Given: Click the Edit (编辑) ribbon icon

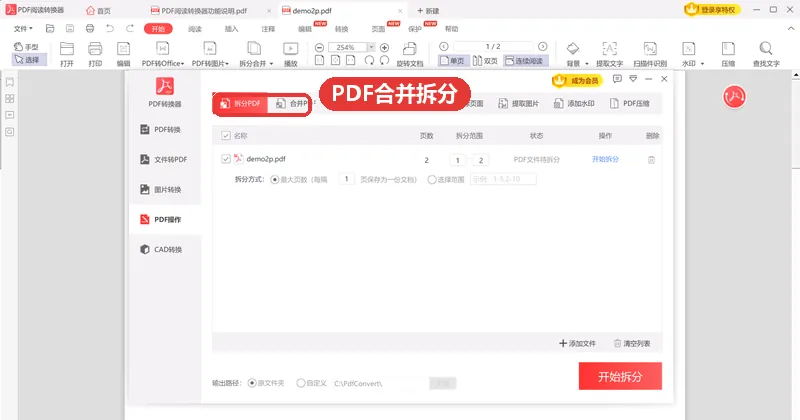Looking at the screenshot, I should pyautogui.click(x=123, y=54).
